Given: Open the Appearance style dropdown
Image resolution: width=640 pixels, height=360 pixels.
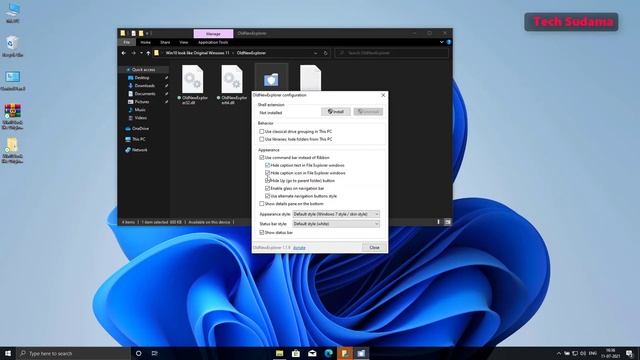Looking at the screenshot, I should click(x=336, y=214).
